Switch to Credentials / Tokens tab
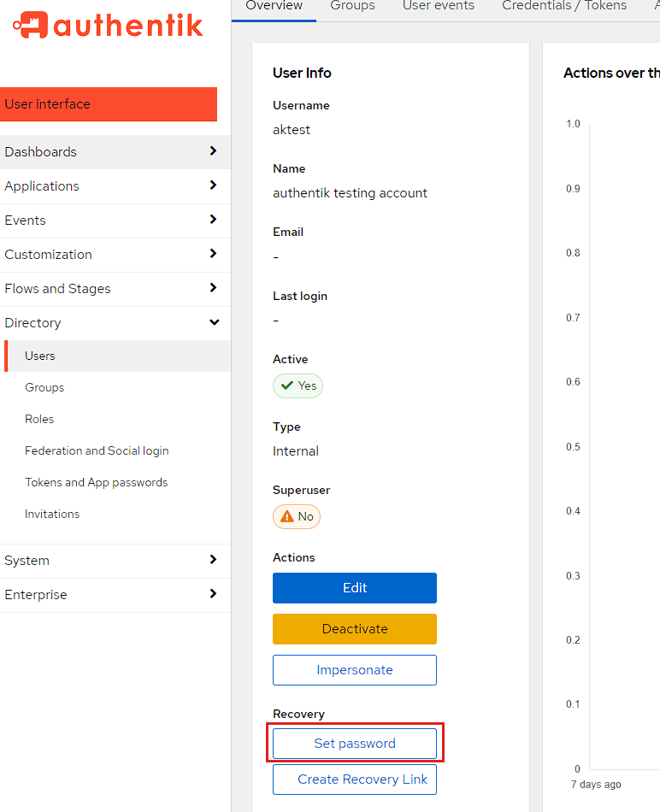 pyautogui.click(x=564, y=7)
